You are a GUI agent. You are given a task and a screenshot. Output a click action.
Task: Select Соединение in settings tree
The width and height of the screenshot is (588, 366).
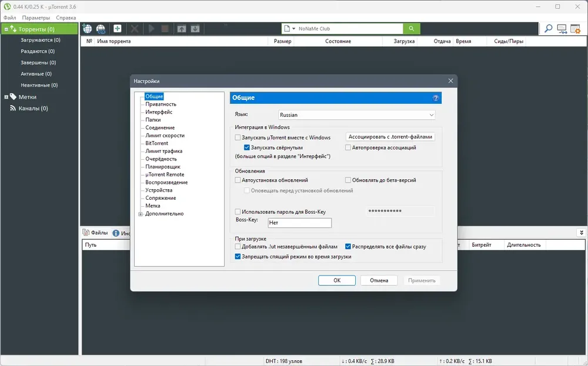click(x=160, y=127)
